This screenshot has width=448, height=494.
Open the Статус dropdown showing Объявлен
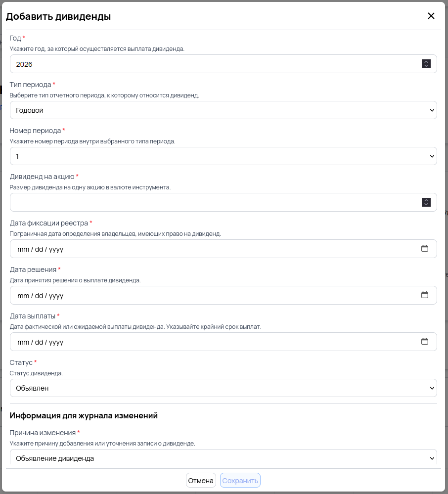[x=223, y=388]
